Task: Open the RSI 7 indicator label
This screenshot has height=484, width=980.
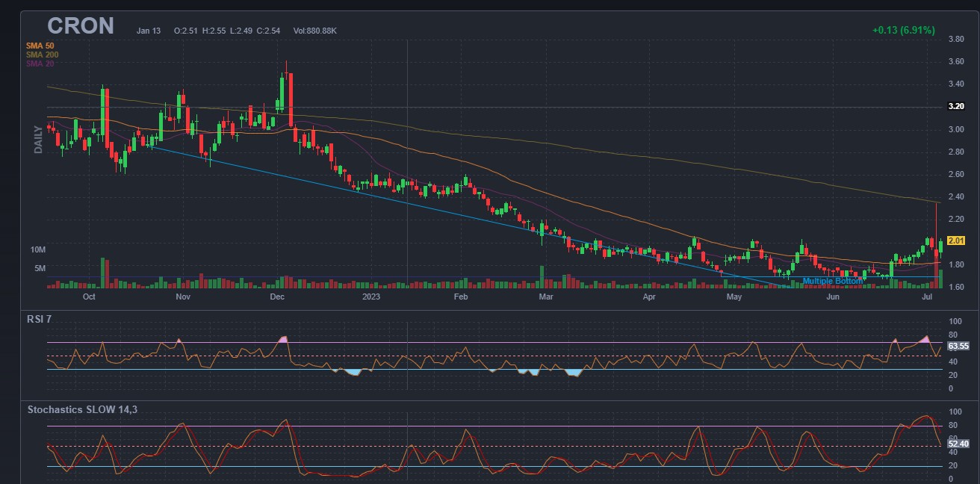Action: pos(40,320)
